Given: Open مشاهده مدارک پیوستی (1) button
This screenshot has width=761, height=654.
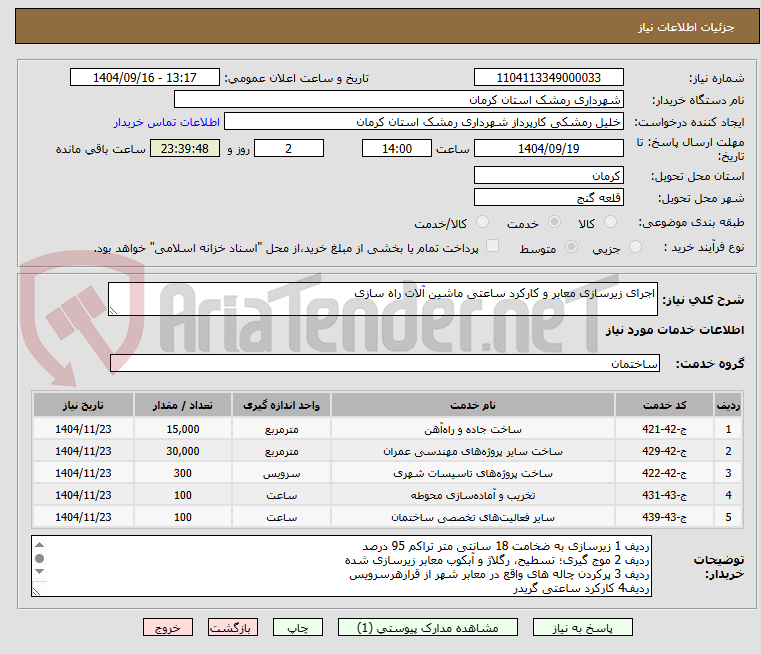Looking at the screenshot, I should pyautogui.click(x=428, y=627).
